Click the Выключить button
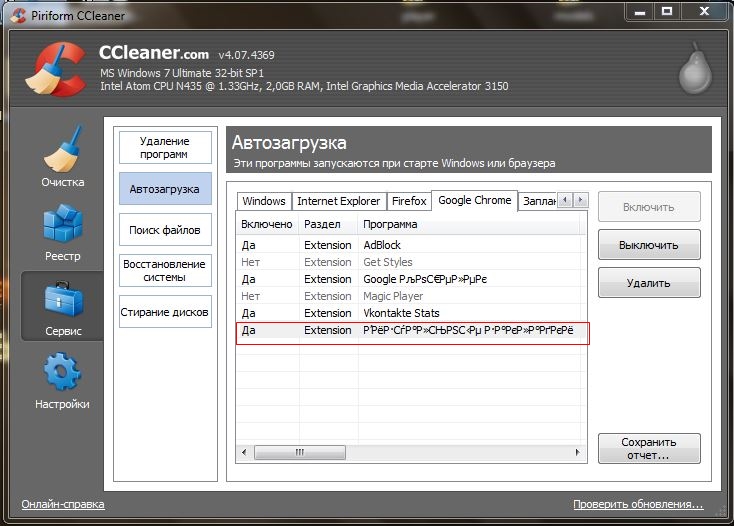734x526 pixels. click(649, 245)
